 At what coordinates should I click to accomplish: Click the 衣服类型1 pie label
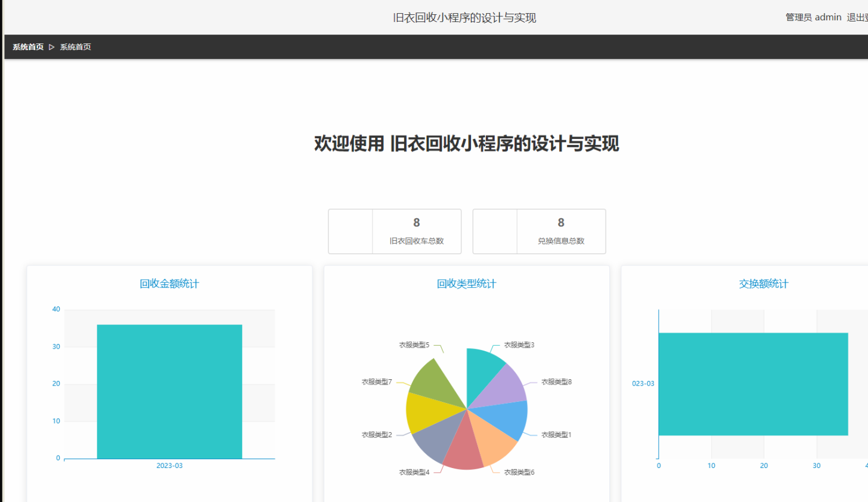[556, 435]
